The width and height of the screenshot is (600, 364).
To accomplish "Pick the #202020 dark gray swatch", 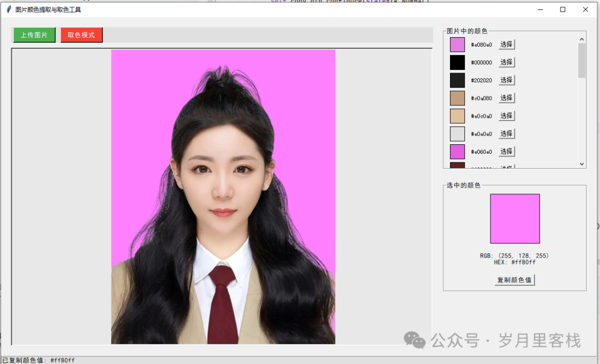I will (457, 80).
